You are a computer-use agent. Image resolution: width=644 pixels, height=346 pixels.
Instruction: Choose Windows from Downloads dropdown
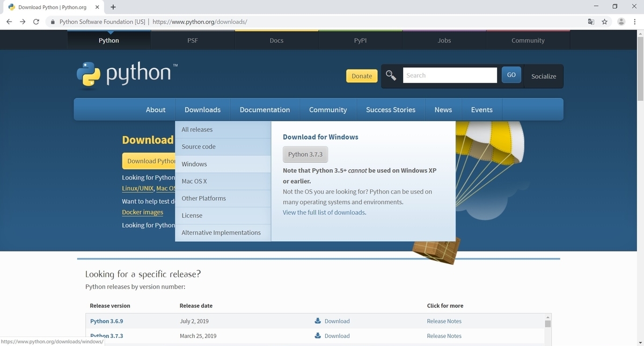click(223, 164)
